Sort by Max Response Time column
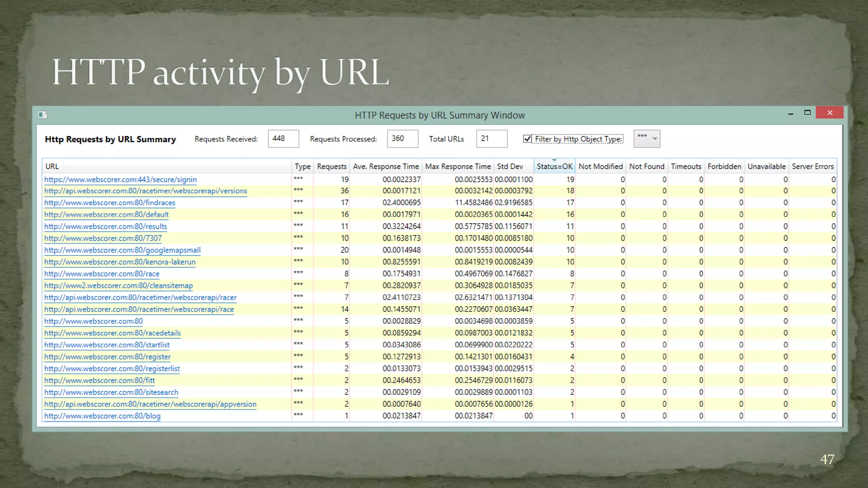The height and width of the screenshot is (488, 868). click(x=458, y=166)
